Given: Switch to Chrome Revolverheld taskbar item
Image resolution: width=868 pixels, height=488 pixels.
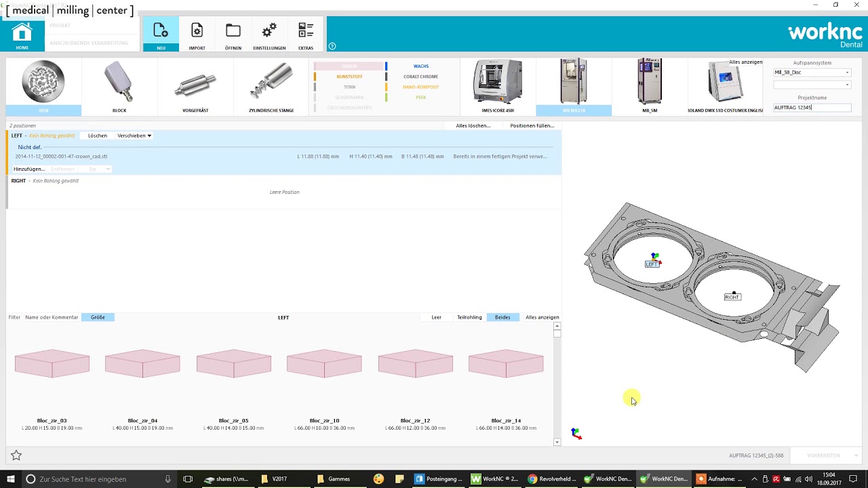Looking at the screenshot, I should click(552, 479).
